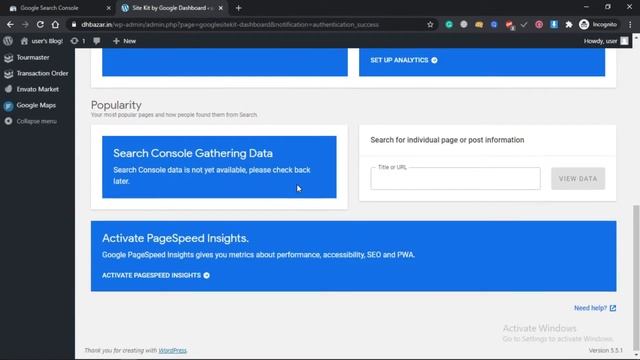The width and height of the screenshot is (640, 360).
Task: Open Google Maps in the sidebar
Action: (36, 105)
